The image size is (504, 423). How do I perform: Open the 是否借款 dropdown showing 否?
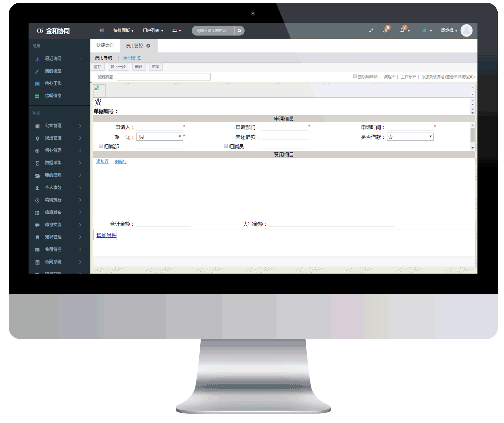pyautogui.click(x=410, y=137)
